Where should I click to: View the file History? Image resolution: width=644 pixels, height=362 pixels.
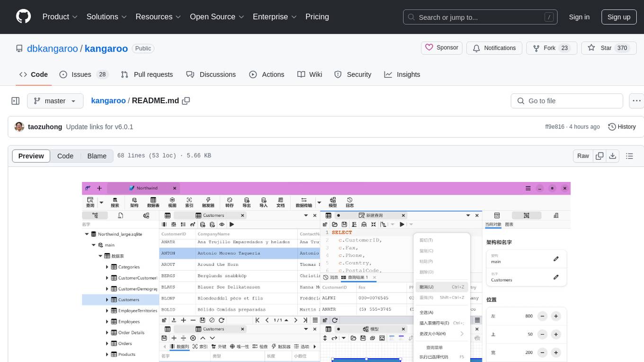622,127
